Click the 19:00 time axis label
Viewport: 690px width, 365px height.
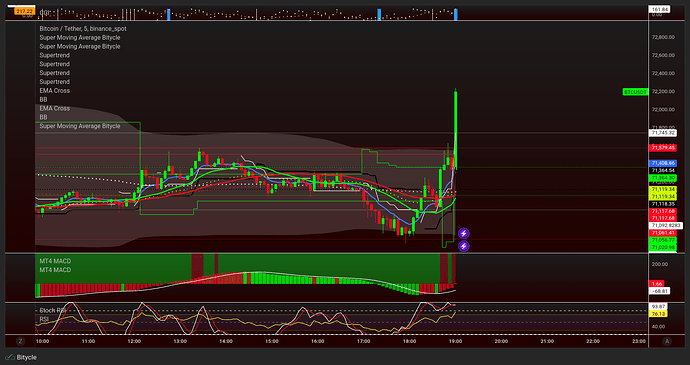455,341
